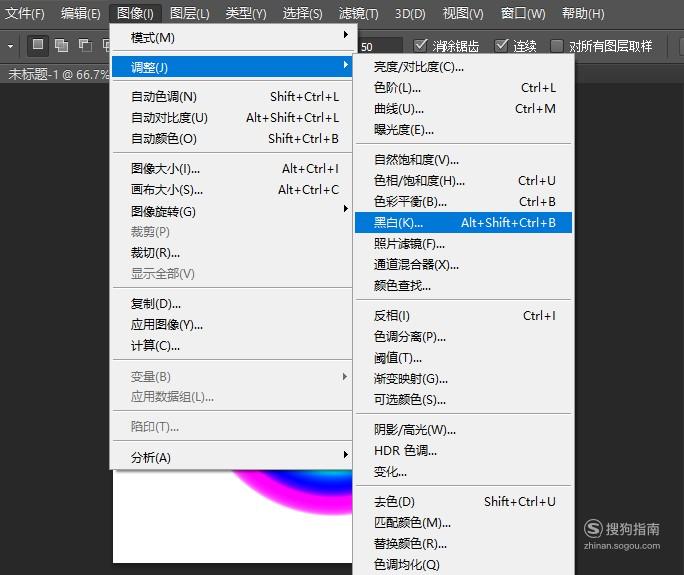This screenshot has width=684, height=575.
Task: Toggle the 消除锯齿 anti-alias checkbox
Action: pos(421,45)
